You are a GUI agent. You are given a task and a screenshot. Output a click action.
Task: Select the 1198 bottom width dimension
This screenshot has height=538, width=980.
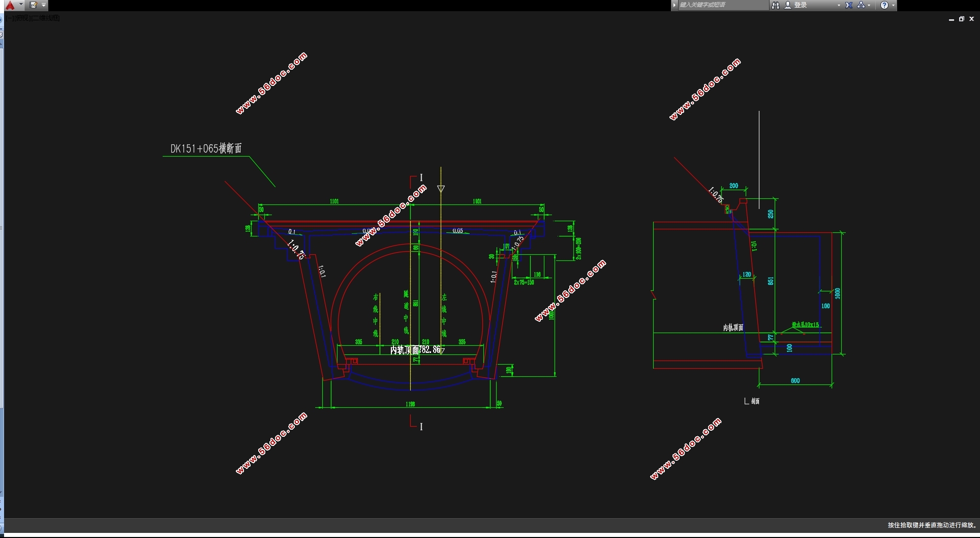click(x=410, y=404)
